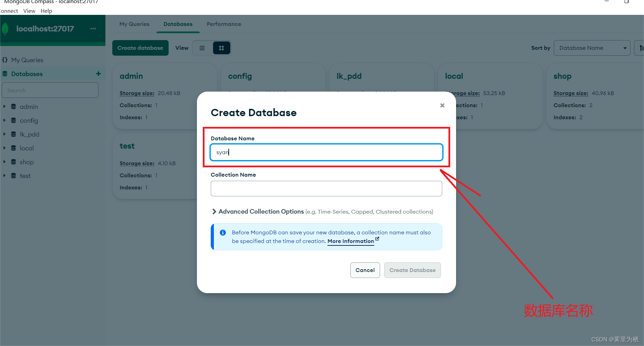
Task: Expand the lk_pdd database in the sidebar
Action: [x=4, y=134]
